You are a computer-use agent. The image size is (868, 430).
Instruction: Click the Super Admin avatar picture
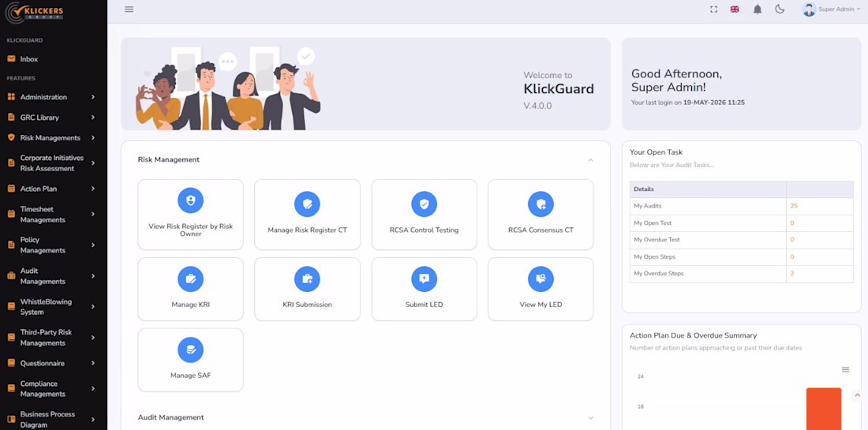click(809, 9)
